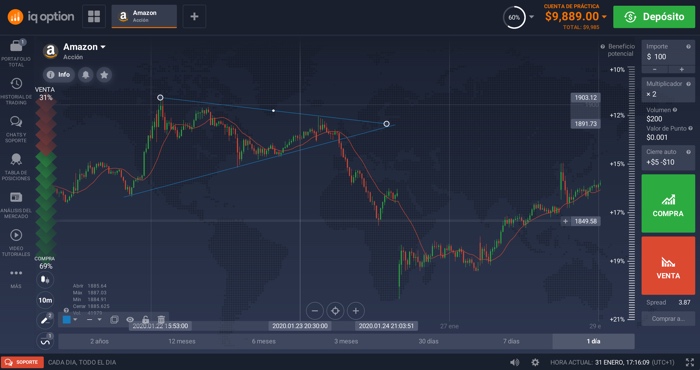Recenter the chart with crosshair button

[x=335, y=311]
